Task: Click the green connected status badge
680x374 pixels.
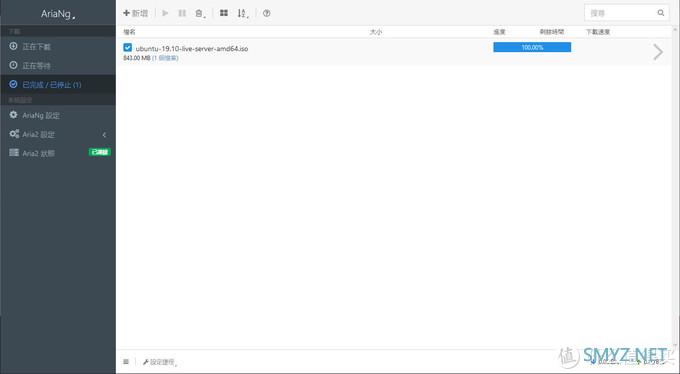Action: [x=100, y=152]
